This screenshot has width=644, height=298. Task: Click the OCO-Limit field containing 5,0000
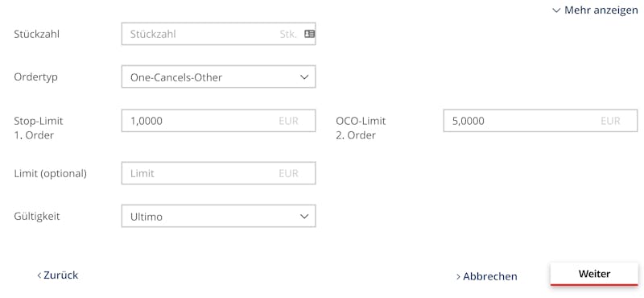tap(540, 121)
